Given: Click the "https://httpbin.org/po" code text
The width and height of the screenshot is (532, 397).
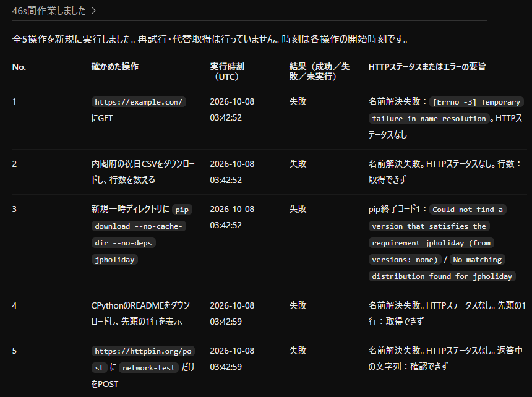Looking at the screenshot, I should [x=143, y=351].
